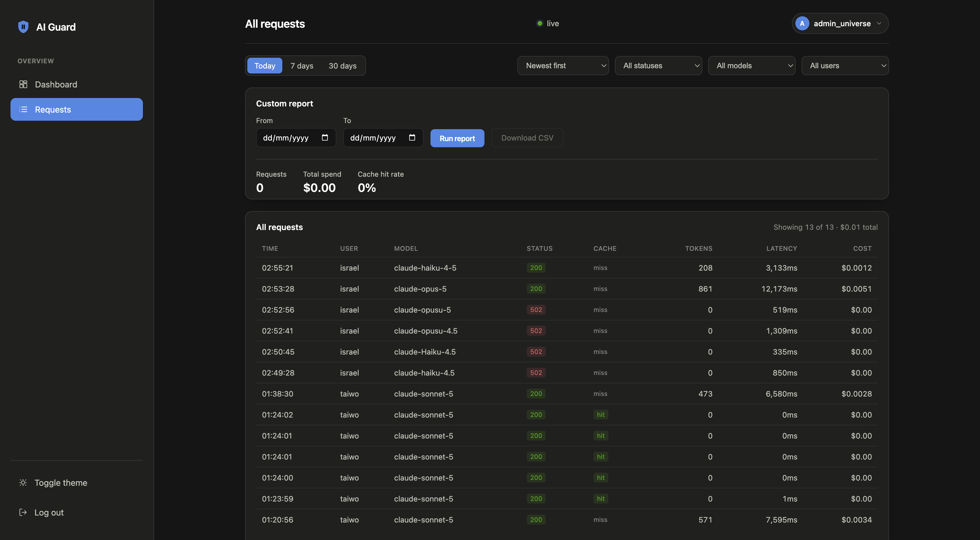Image resolution: width=980 pixels, height=540 pixels.
Task: Click the Cache hit rate 0% value
Action: 367,187
